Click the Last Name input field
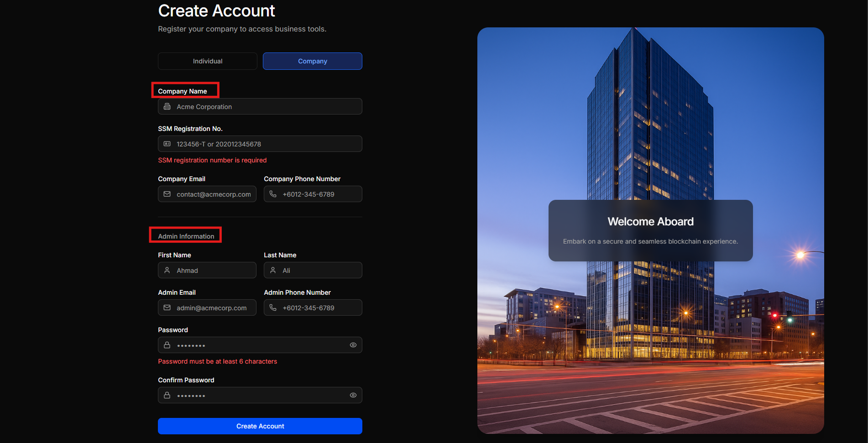868x443 pixels. tap(313, 270)
